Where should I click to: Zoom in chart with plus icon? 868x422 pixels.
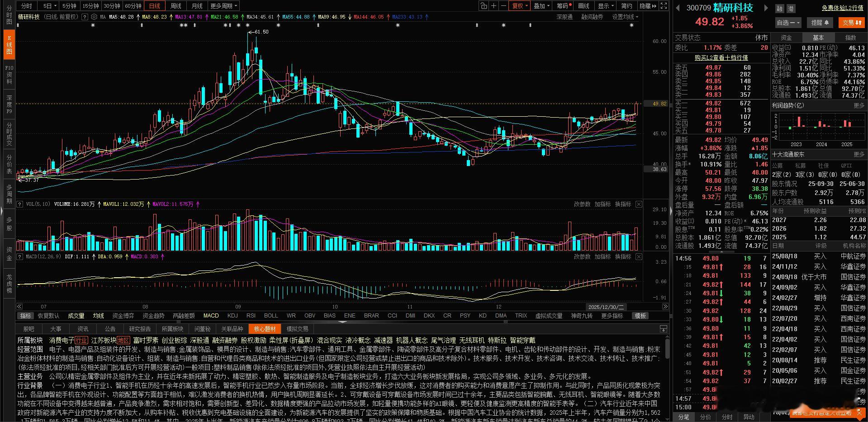(x=494, y=6)
